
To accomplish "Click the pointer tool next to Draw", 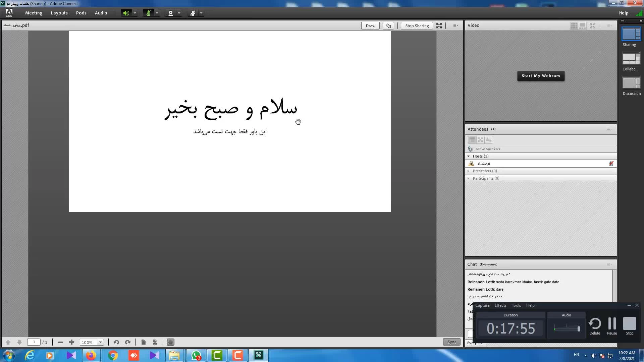I will pyautogui.click(x=388, y=26).
